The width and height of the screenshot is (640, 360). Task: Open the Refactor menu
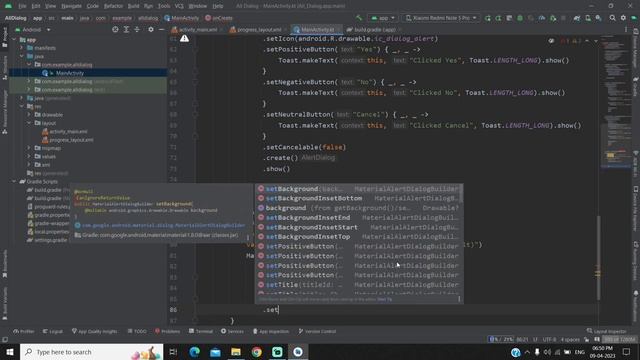coord(113,6)
